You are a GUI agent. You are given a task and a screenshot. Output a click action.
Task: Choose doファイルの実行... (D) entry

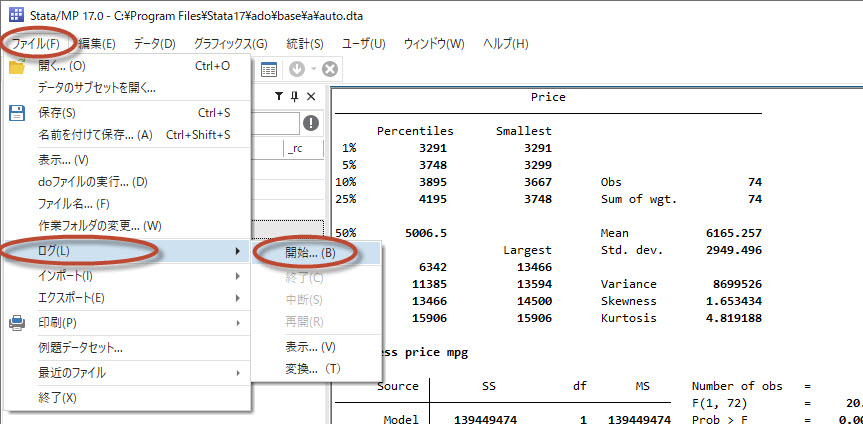129,182
